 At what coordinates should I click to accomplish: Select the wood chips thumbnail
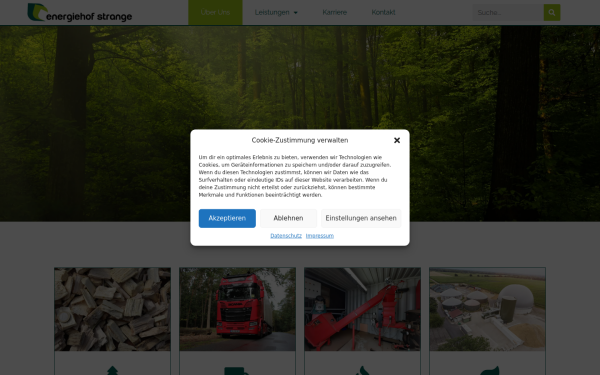click(x=112, y=309)
